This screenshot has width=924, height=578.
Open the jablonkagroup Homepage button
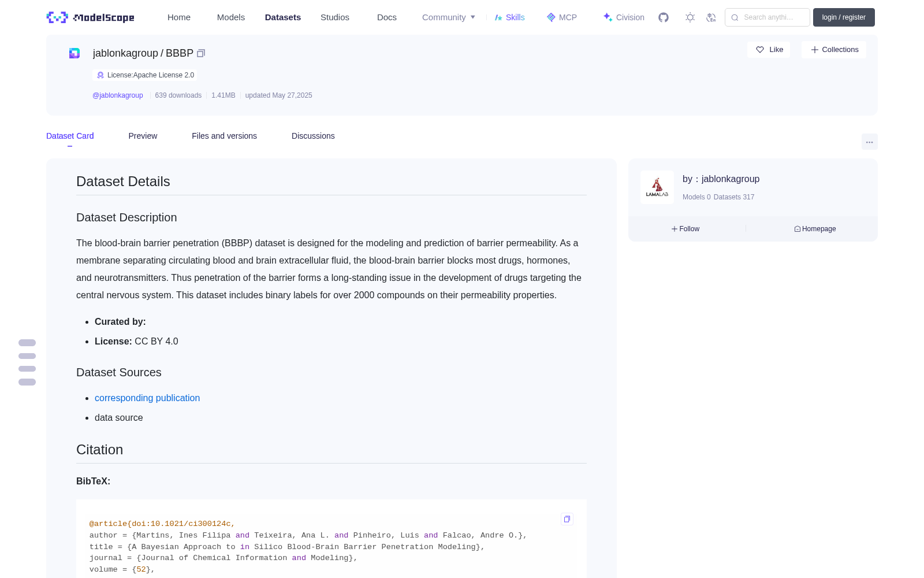815,229
